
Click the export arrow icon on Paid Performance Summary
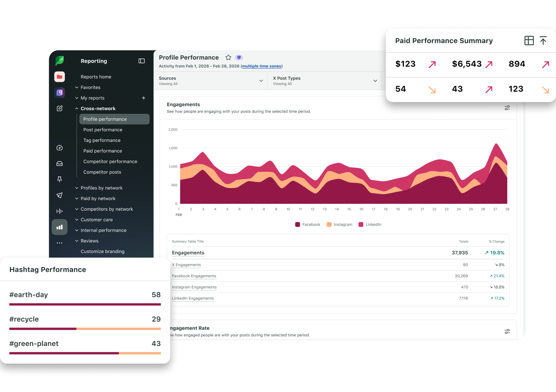pyautogui.click(x=543, y=41)
